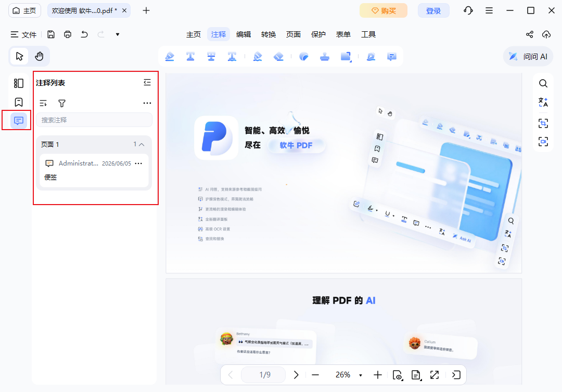The width and height of the screenshot is (562, 392).
Task: Open the search tool in right sidebar
Action: pyautogui.click(x=543, y=84)
